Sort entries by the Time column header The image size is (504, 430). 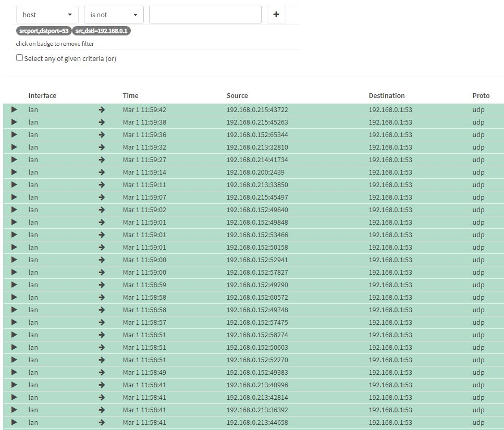pyautogui.click(x=130, y=95)
